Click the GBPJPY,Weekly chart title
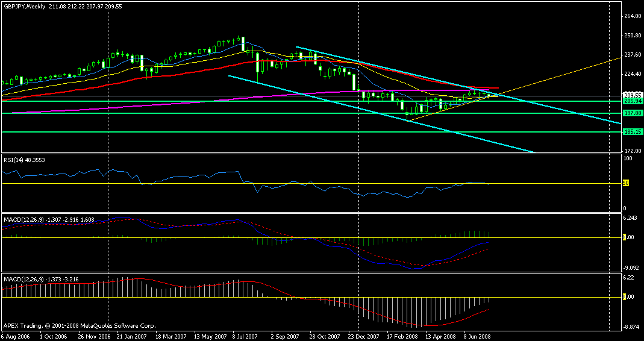 (23, 6)
